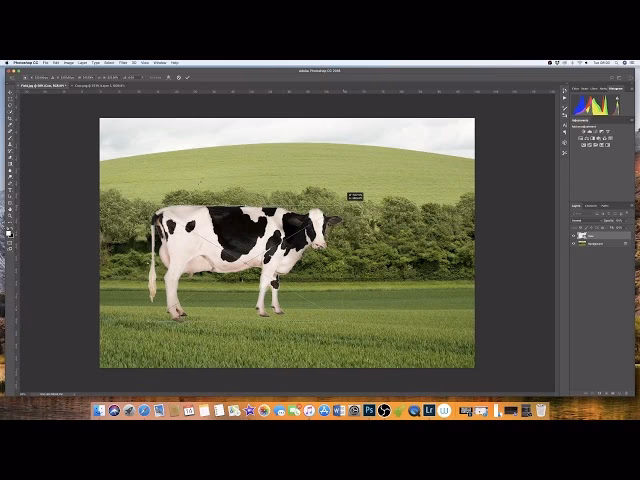
Task: Click the Posterize adjustment icon
Action: pos(589,145)
